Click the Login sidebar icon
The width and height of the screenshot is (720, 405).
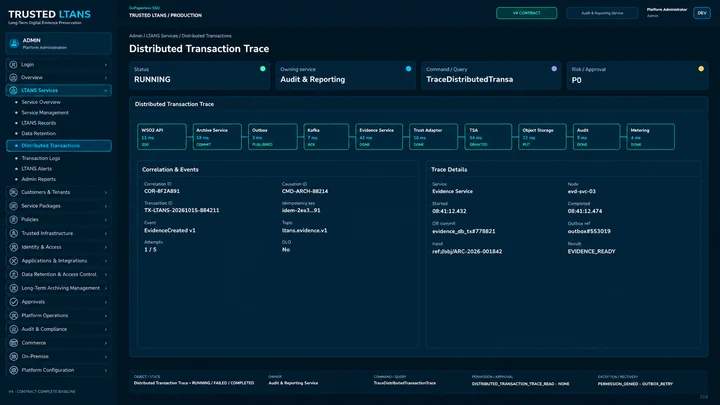click(x=13, y=65)
